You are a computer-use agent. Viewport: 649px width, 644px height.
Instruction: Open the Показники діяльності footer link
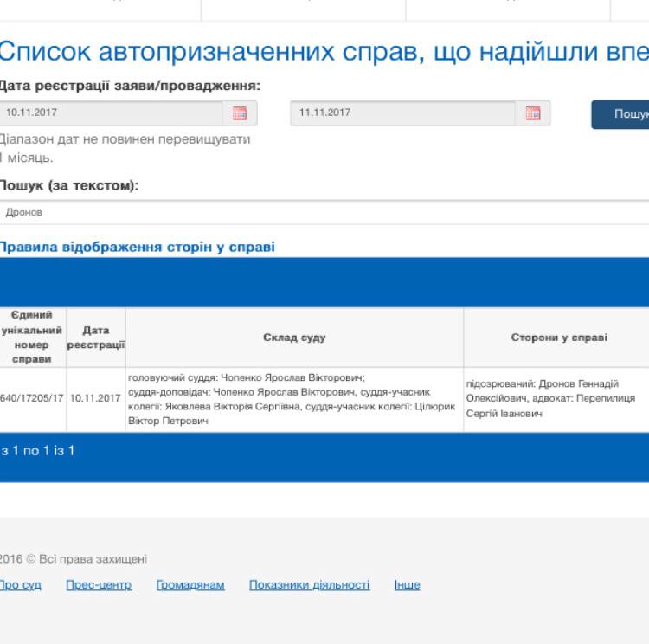click(x=310, y=585)
